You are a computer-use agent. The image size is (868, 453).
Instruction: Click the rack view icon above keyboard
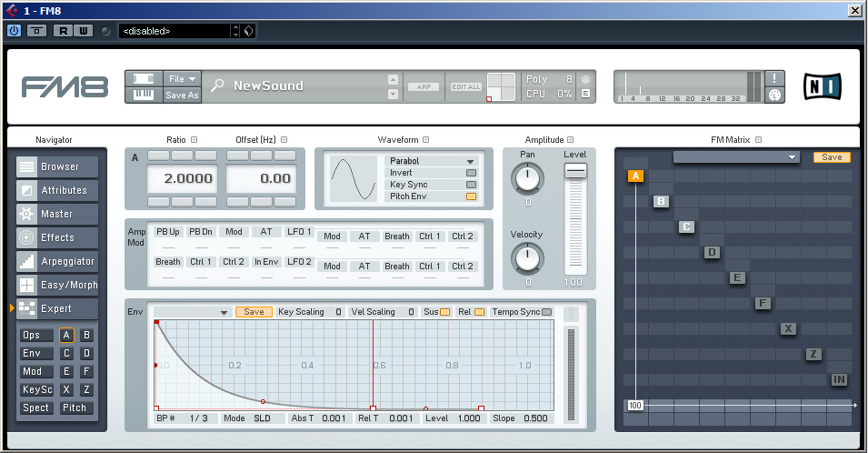tap(144, 78)
